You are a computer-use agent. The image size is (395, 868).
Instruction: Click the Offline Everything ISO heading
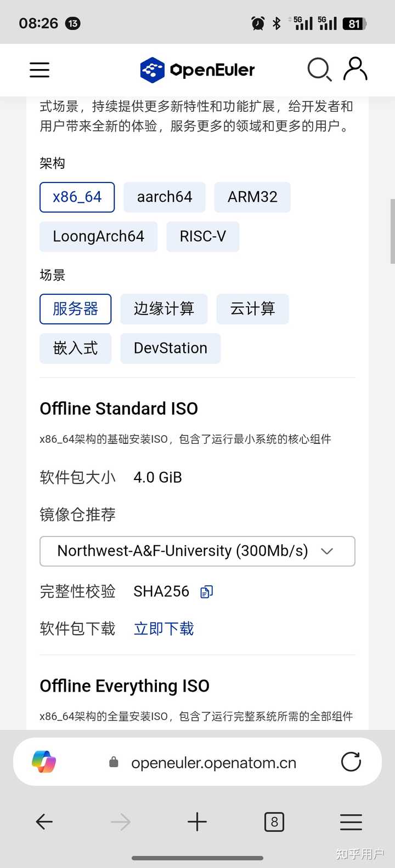(x=125, y=686)
